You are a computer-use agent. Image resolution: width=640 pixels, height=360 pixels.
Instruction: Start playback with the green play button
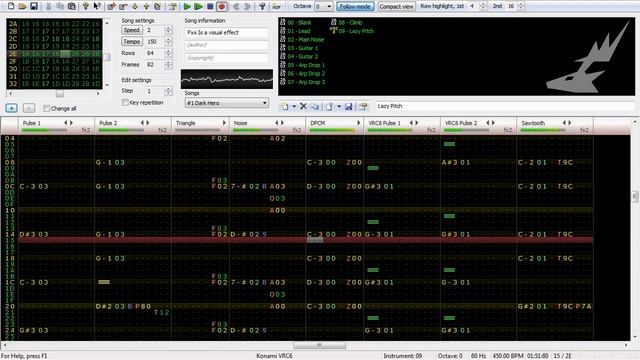click(x=187, y=6)
